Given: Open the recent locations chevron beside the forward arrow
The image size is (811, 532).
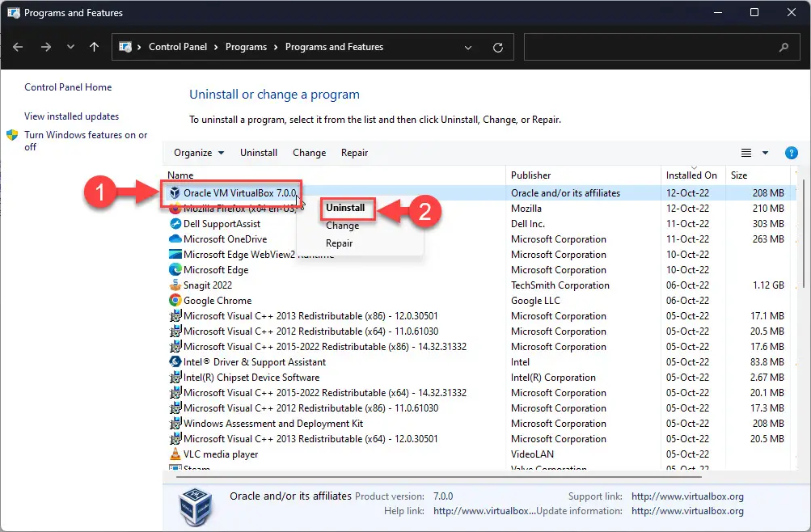Looking at the screenshot, I should pyautogui.click(x=70, y=47).
